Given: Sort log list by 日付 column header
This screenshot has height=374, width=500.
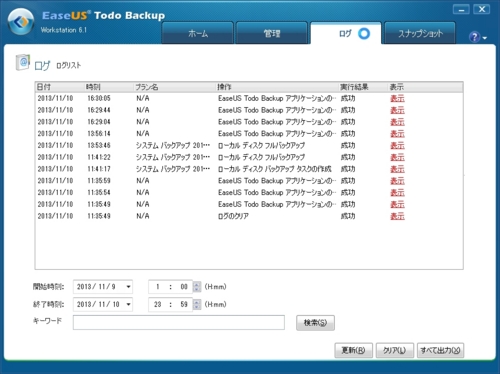Looking at the screenshot, I should (60, 87).
